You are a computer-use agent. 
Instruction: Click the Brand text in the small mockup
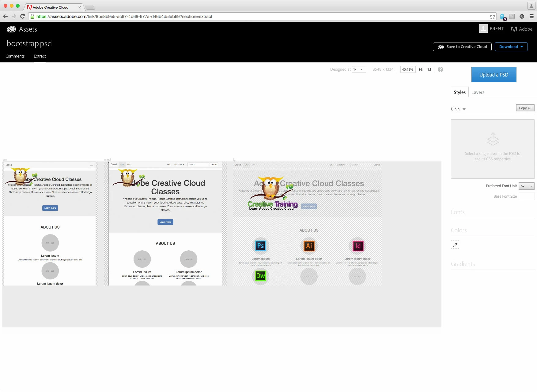coord(9,165)
